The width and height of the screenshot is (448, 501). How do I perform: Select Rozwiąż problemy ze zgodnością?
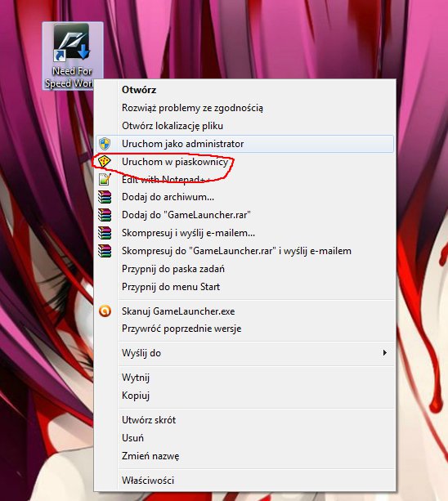click(244, 108)
